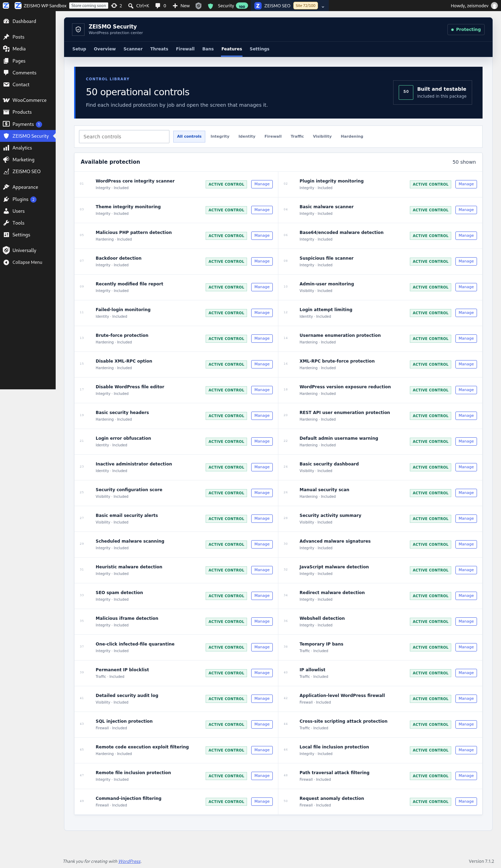
Task: Manage Request anomaly detection
Action: pyautogui.click(x=466, y=802)
